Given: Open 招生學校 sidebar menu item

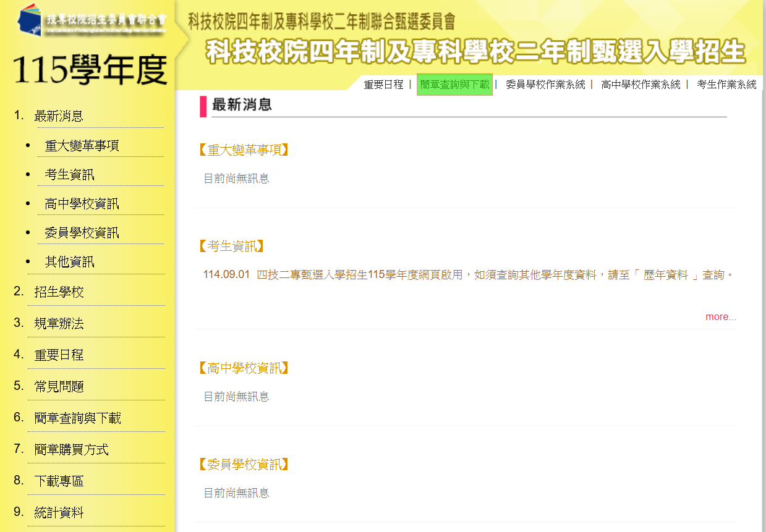Looking at the screenshot, I should pyautogui.click(x=59, y=292).
